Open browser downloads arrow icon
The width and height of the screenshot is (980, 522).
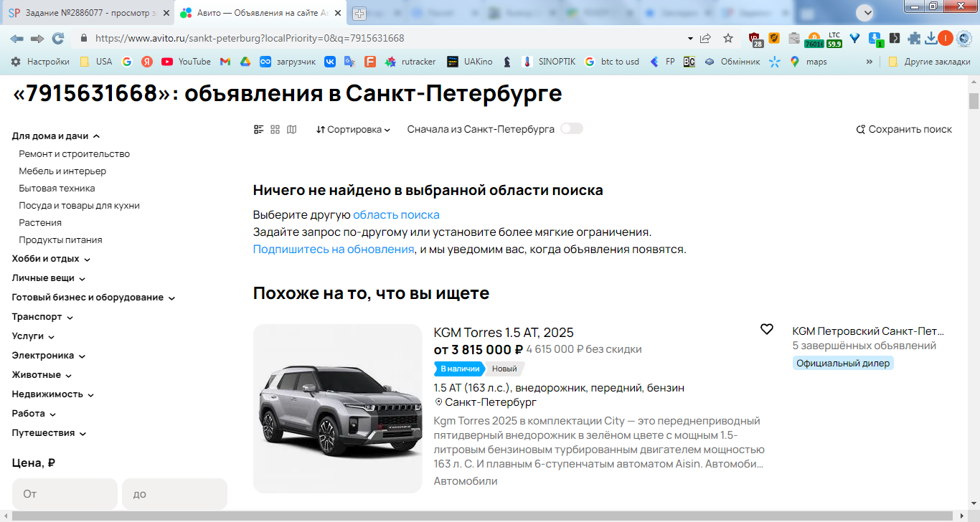[931, 39]
